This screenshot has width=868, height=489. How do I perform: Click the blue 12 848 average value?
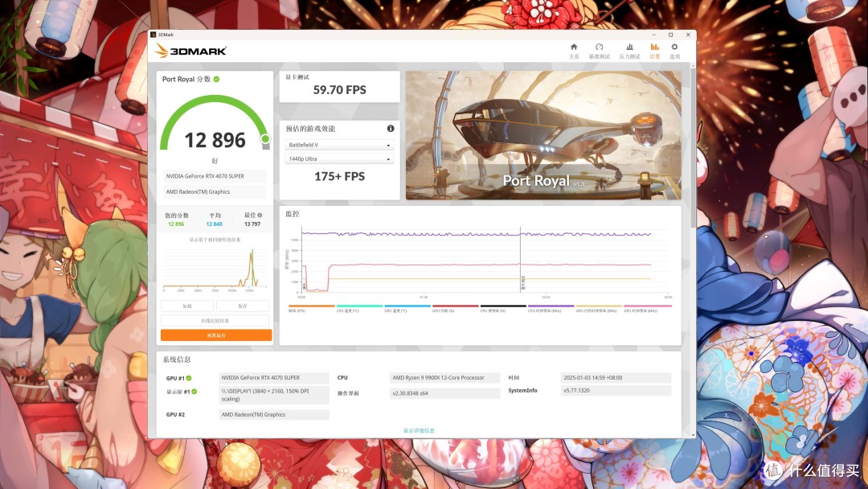pyautogui.click(x=215, y=224)
